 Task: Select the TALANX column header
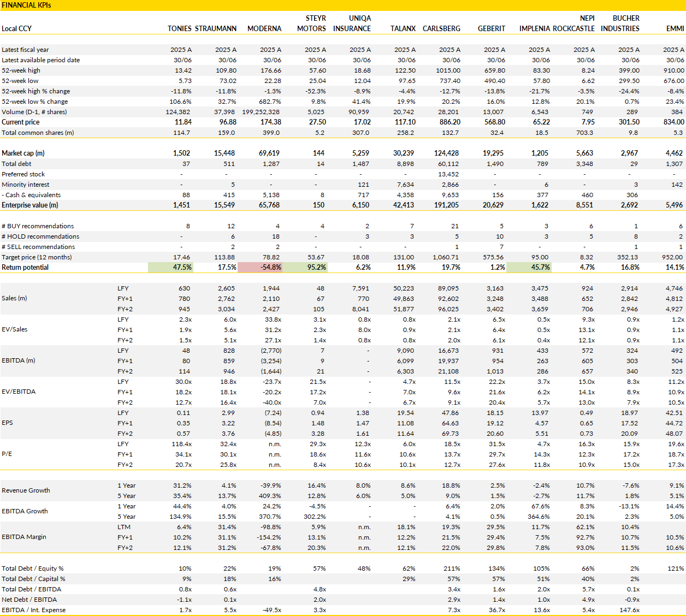[403, 28]
